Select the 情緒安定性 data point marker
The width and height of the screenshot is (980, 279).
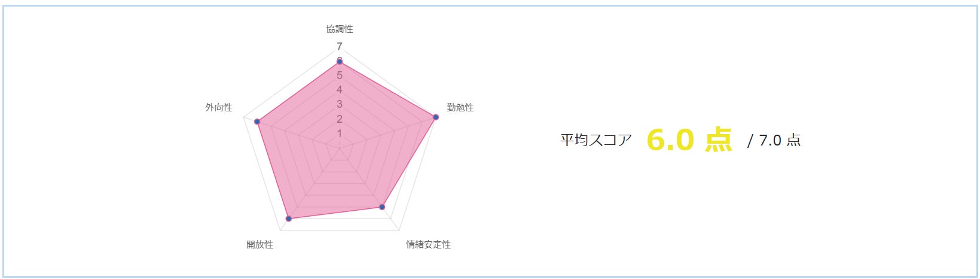[x=382, y=207]
